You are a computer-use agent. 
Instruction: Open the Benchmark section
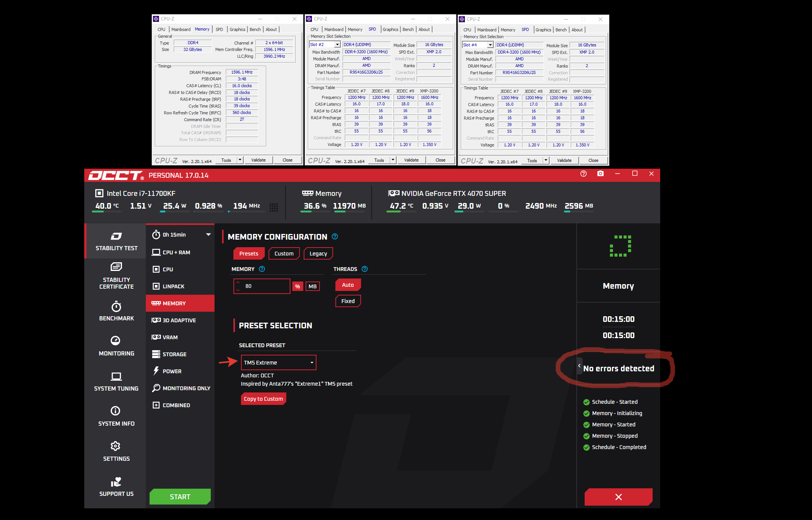pos(116,311)
